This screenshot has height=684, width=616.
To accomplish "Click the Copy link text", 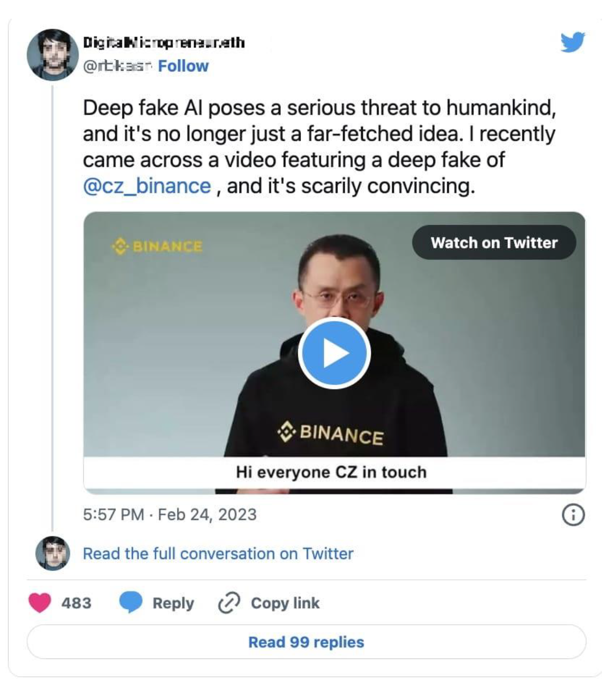I will [x=285, y=603].
